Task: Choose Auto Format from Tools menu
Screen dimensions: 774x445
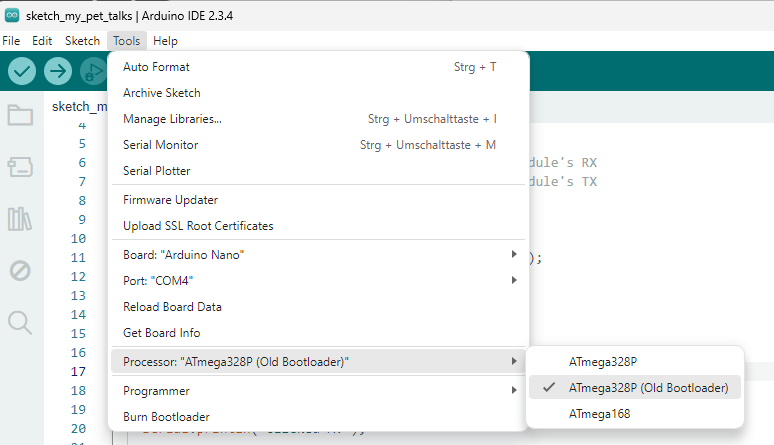Action: click(156, 67)
